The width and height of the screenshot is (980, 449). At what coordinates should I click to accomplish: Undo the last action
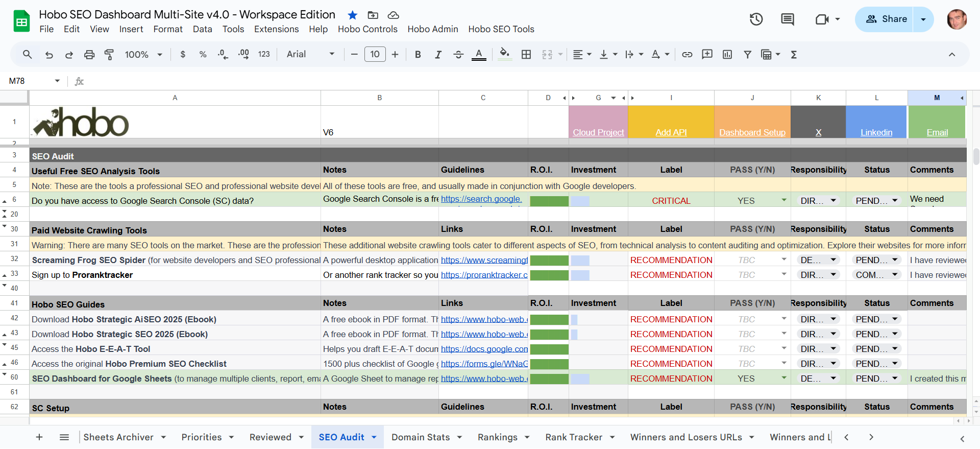click(x=49, y=54)
